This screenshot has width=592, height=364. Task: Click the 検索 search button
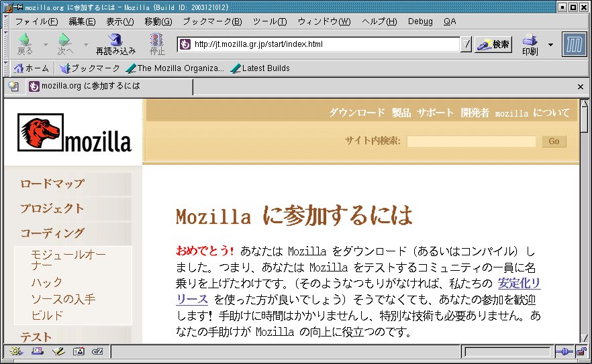pyautogui.click(x=493, y=44)
